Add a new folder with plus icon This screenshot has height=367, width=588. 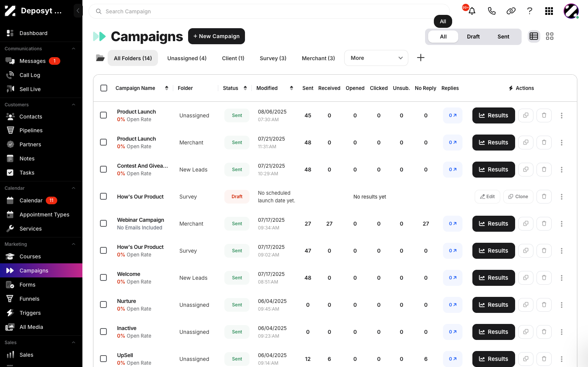[420, 58]
